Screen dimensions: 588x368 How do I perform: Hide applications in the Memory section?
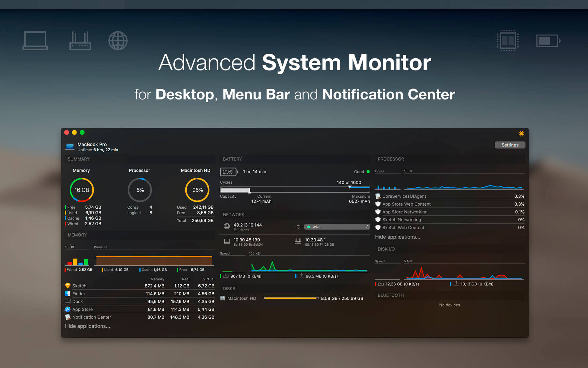pos(87,326)
